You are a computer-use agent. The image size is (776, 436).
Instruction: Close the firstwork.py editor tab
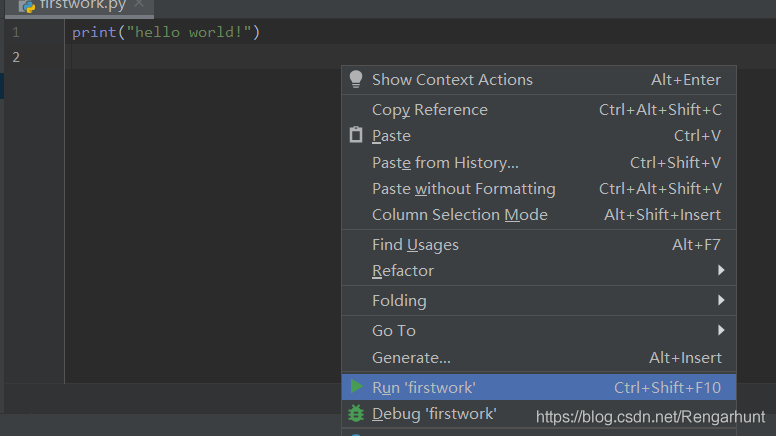pyautogui.click(x=139, y=4)
